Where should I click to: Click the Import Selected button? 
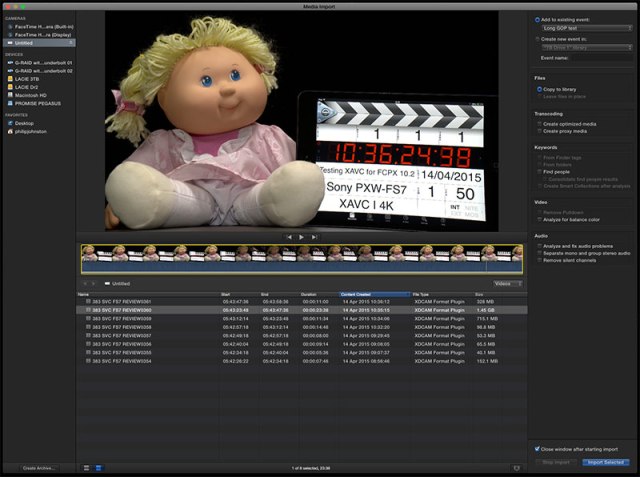(x=606, y=462)
